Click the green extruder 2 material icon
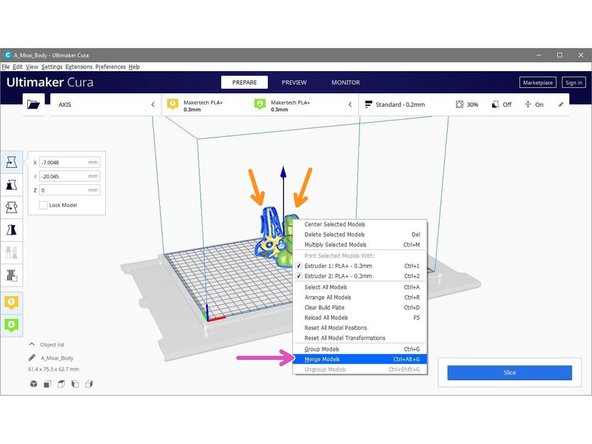Image resolution: width=592 pixels, height=444 pixels. 260,104
